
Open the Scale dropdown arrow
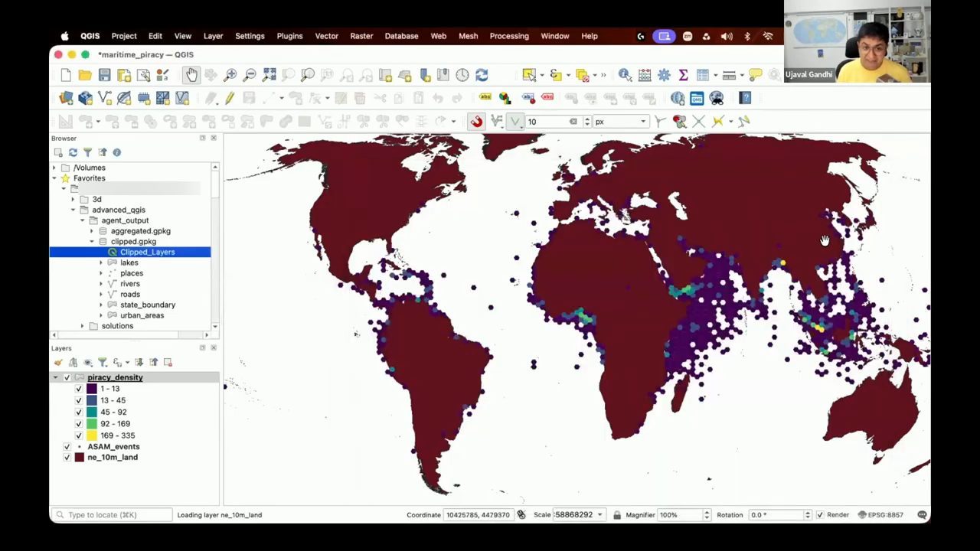pos(599,515)
